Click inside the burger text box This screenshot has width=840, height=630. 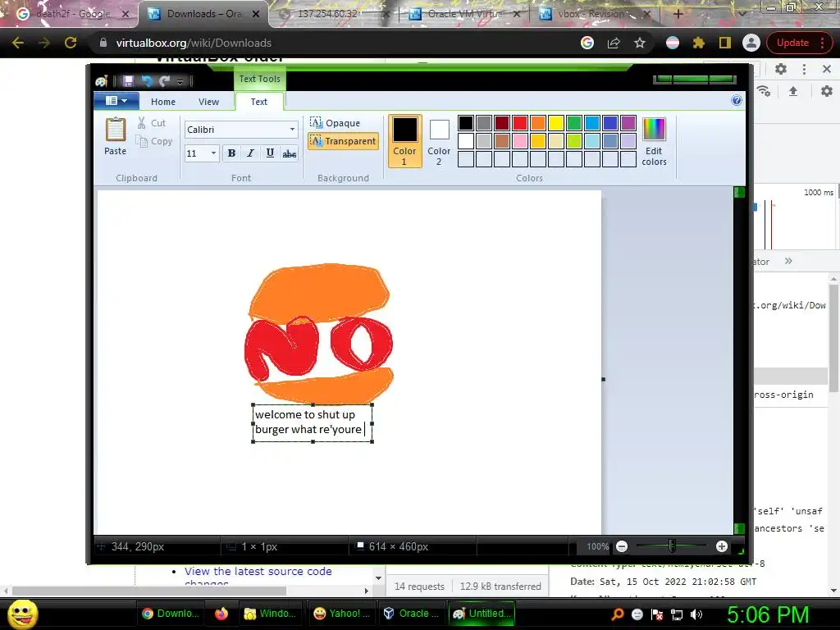[x=313, y=423]
